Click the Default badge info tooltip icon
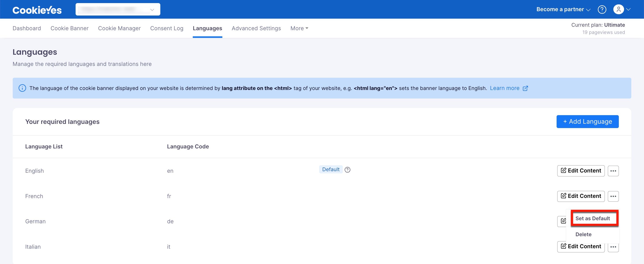Image resolution: width=644 pixels, height=264 pixels. pos(347,170)
